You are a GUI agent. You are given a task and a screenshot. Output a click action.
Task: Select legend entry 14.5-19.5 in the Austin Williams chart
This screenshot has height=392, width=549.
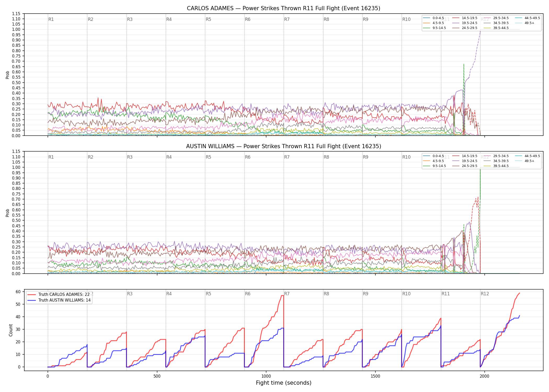click(465, 156)
